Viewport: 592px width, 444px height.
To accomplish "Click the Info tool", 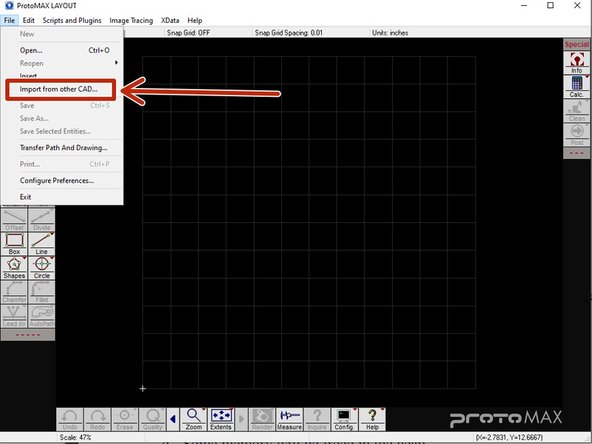I will [577, 63].
